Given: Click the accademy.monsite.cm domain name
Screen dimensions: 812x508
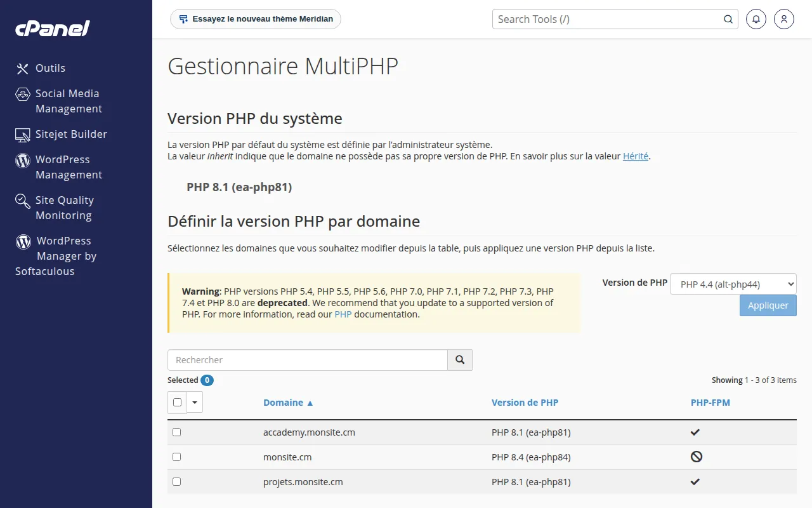Looking at the screenshot, I should [x=309, y=432].
